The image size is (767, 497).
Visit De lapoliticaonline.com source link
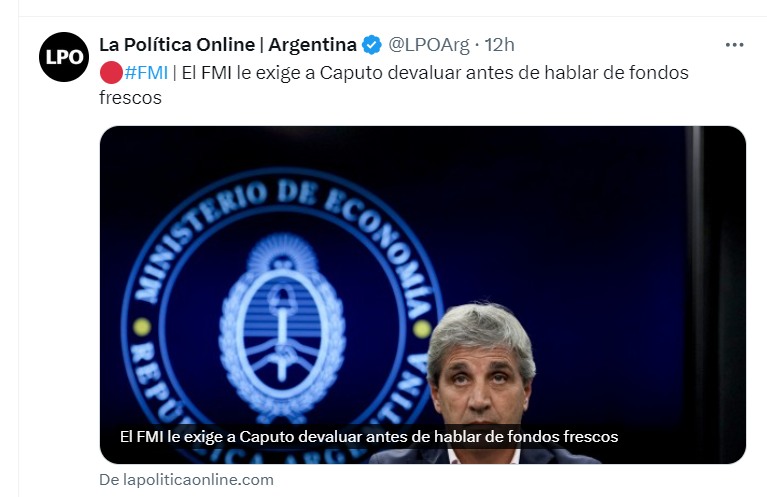pos(186,480)
